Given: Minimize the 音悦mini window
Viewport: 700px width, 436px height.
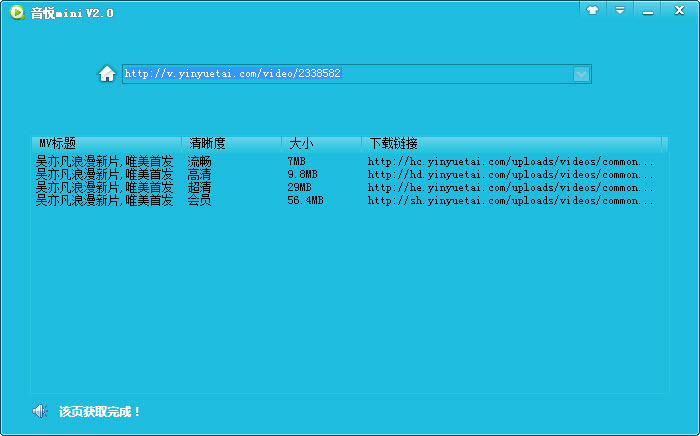Looking at the screenshot, I should point(648,10).
